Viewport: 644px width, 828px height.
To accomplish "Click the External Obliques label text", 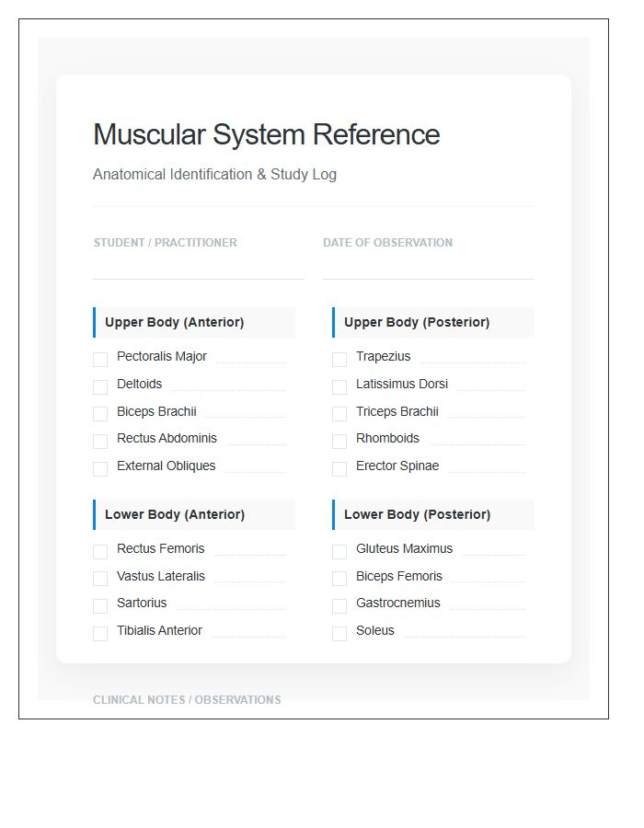I will click(x=167, y=466).
